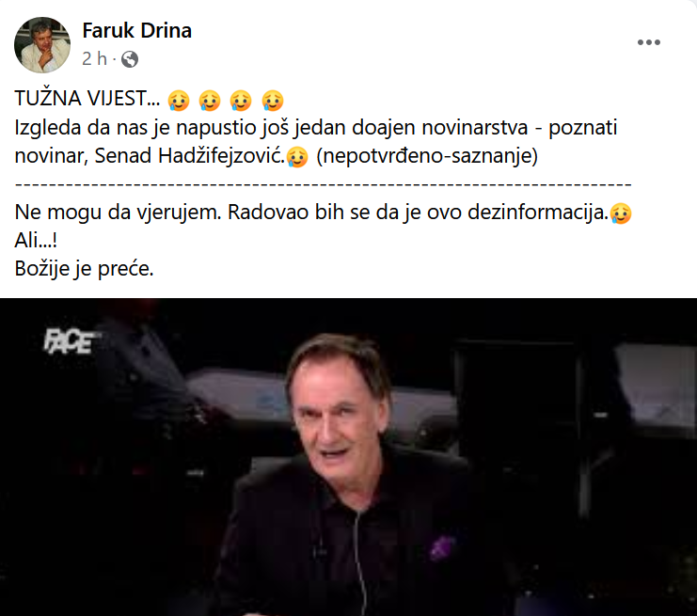This screenshot has width=697, height=616.
Task: Click the fourth crying emoji in first line
Action: click(x=273, y=100)
